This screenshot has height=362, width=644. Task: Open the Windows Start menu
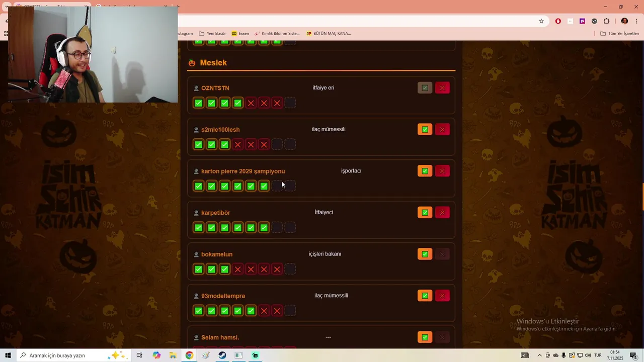tap(8, 355)
